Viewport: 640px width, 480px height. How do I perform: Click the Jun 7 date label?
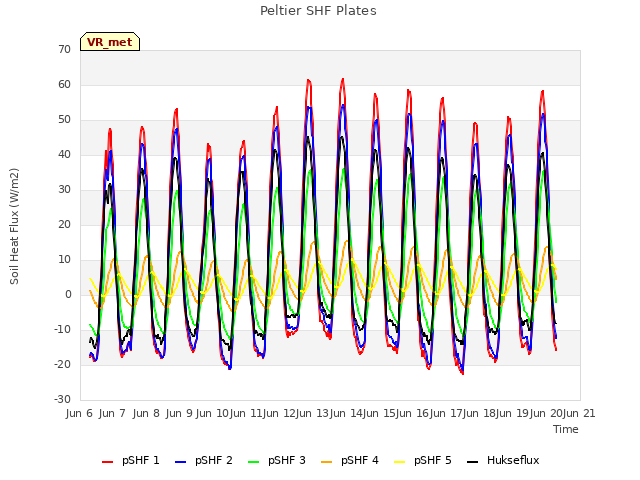coord(112,413)
